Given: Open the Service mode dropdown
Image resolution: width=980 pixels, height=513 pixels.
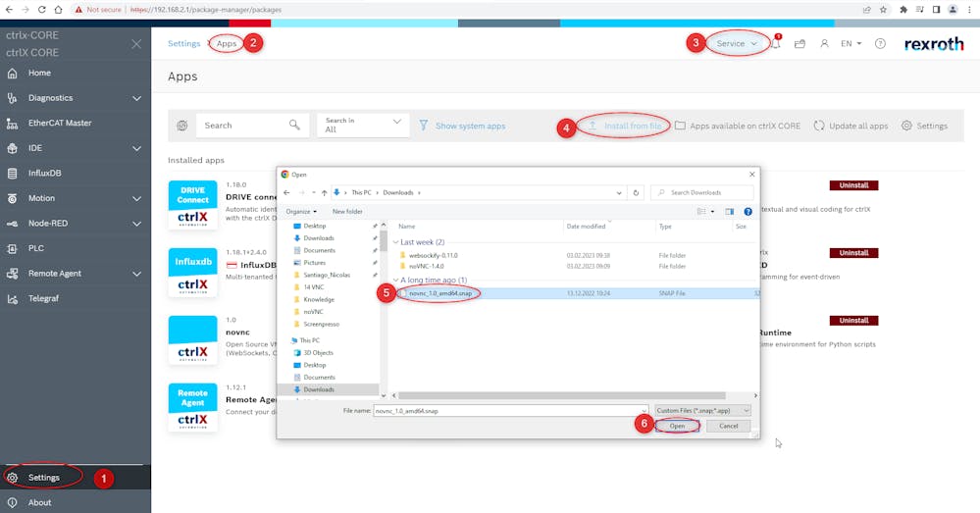Looking at the screenshot, I should point(737,44).
